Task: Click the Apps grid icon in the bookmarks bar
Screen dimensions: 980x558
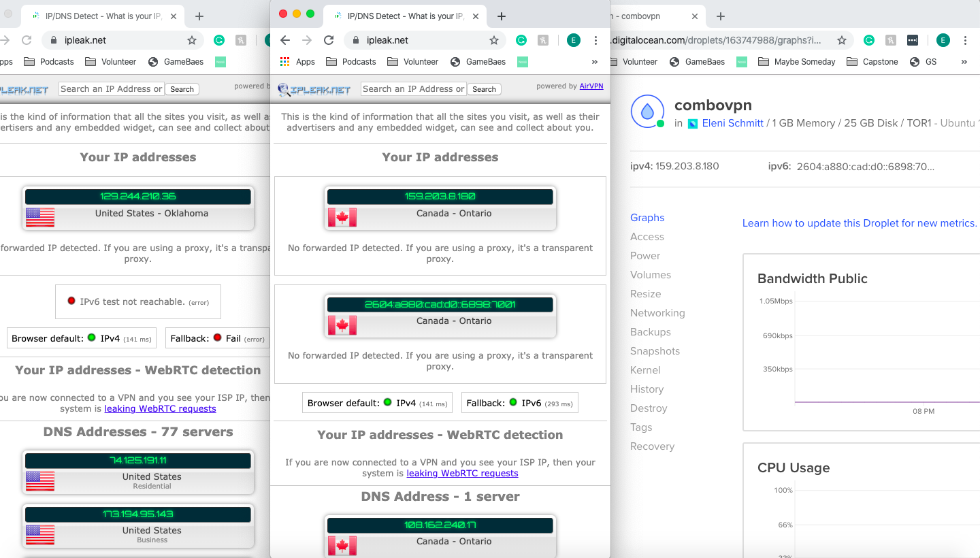Action: tap(285, 61)
